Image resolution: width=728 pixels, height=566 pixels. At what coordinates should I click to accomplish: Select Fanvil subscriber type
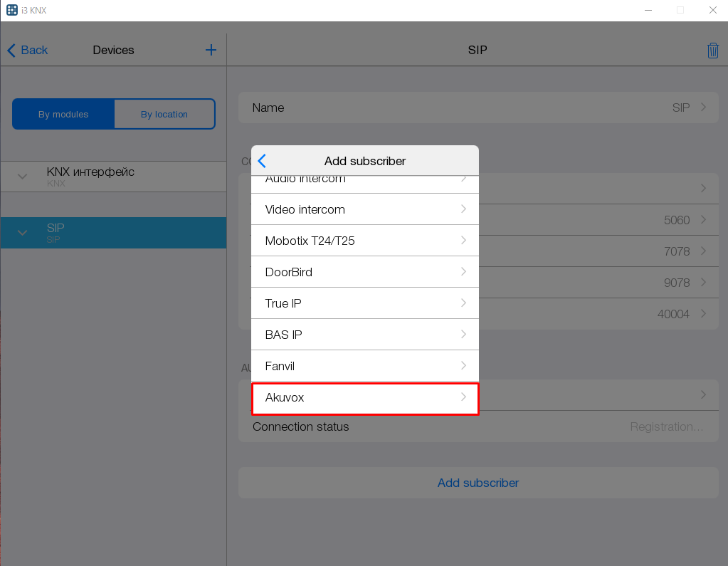(364, 366)
